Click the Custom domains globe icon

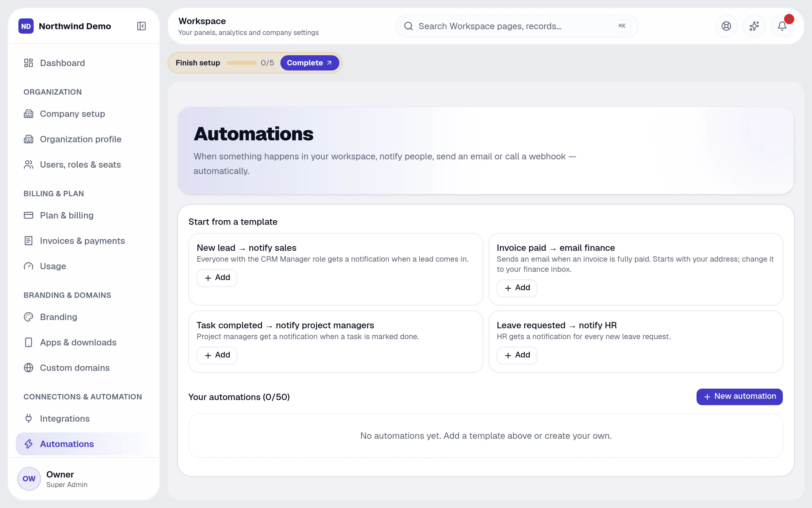[x=29, y=368]
